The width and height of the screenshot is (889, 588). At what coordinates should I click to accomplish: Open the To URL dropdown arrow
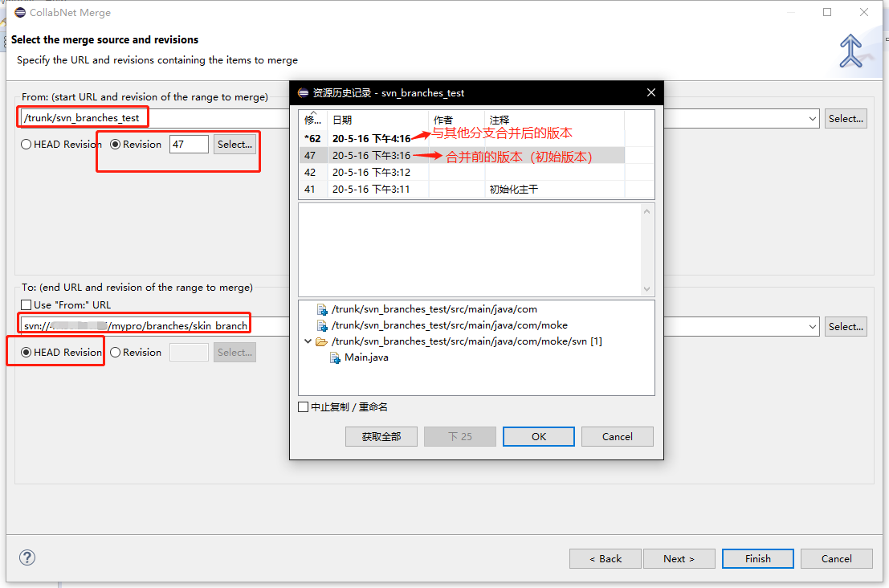click(x=812, y=327)
